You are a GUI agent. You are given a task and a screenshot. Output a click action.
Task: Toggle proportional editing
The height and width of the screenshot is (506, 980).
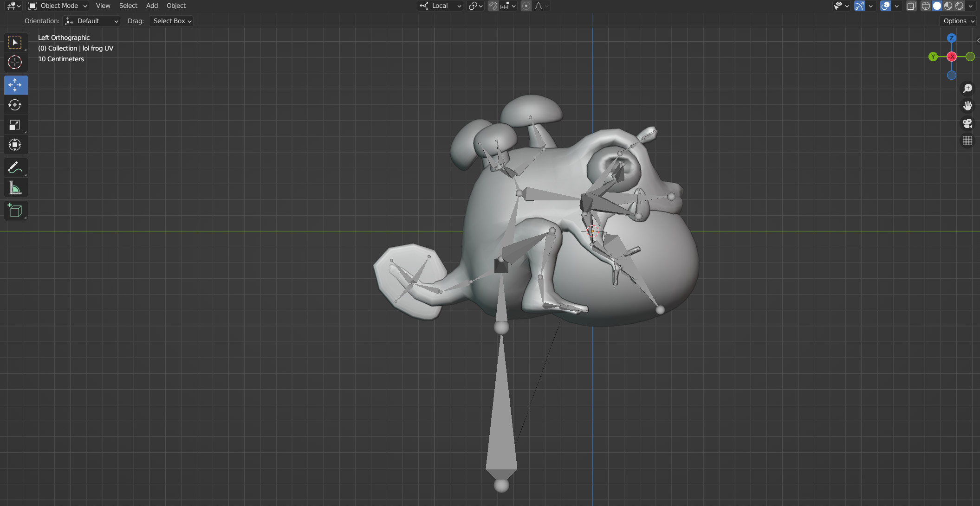click(526, 6)
